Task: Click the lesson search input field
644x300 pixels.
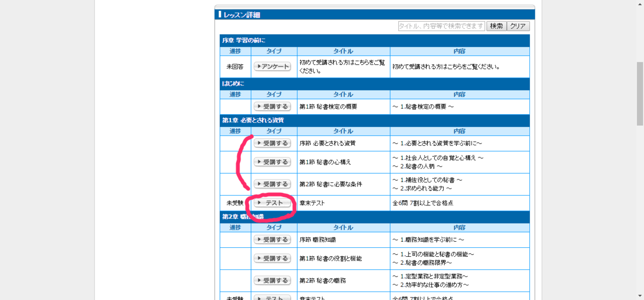Action: coord(441,26)
